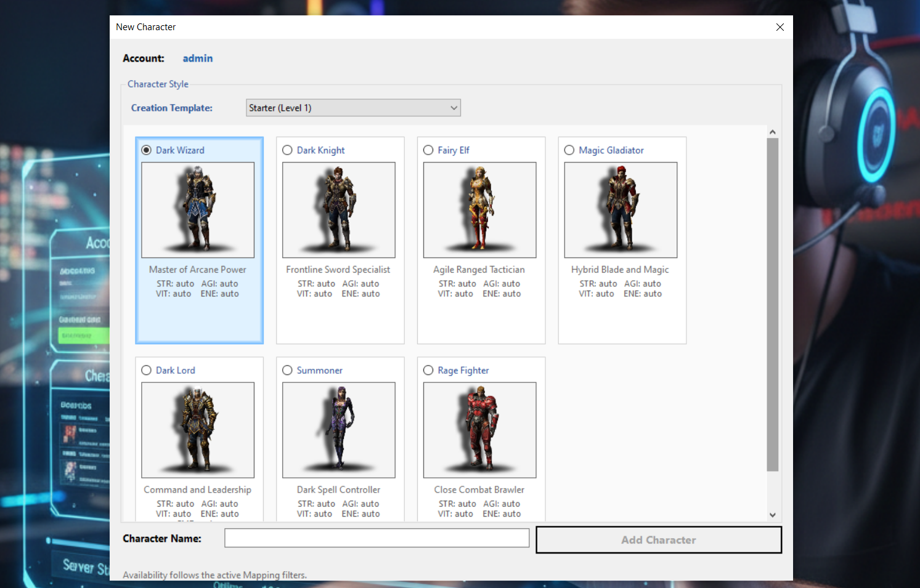Screen dimensions: 920x588
Task: Click the Dark Wizard character portrait
Action: pyautogui.click(x=198, y=209)
